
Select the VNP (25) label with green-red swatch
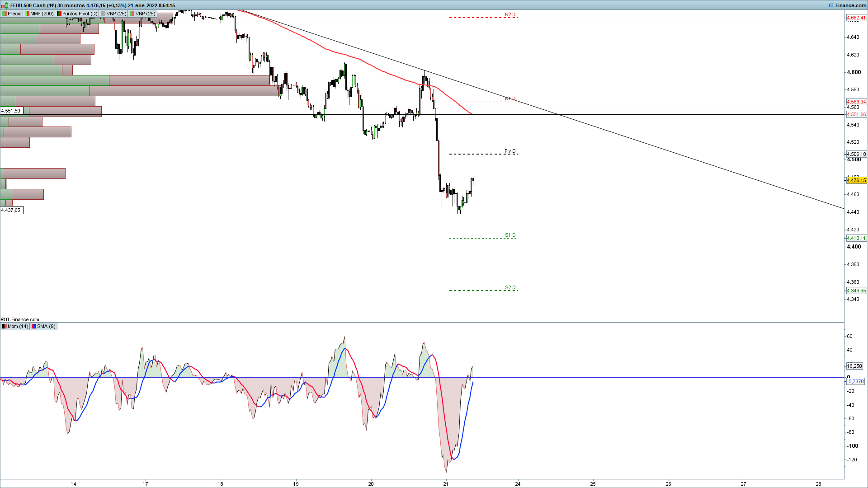pyautogui.click(x=143, y=14)
